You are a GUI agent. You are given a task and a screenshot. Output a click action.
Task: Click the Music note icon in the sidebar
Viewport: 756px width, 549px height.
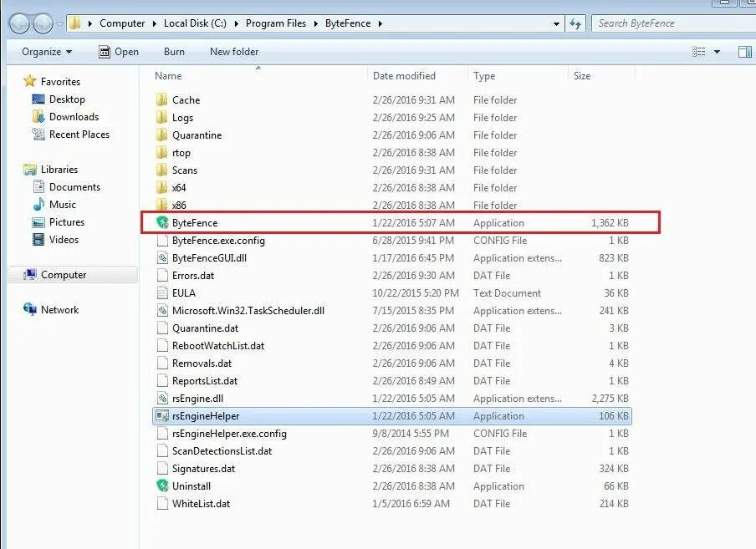[x=38, y=204]
